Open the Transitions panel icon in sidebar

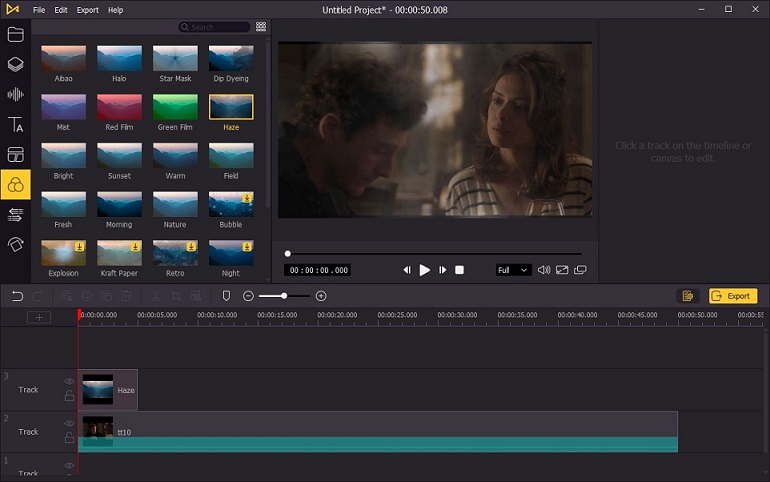tap(15, 214)
